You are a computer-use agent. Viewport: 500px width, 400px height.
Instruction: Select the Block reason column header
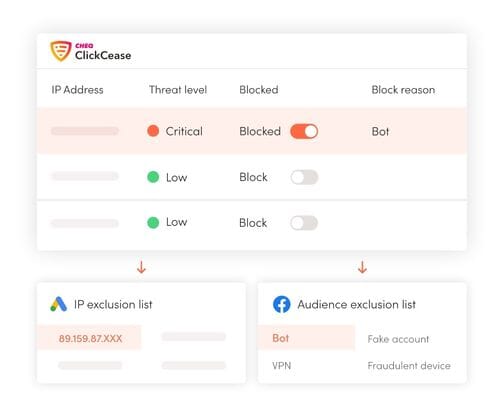[x=403, y=90]
